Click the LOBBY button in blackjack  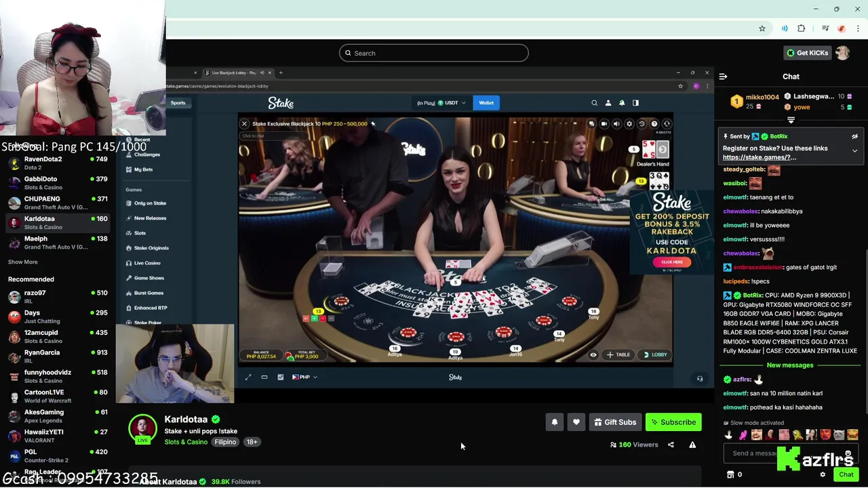[654, 354]
